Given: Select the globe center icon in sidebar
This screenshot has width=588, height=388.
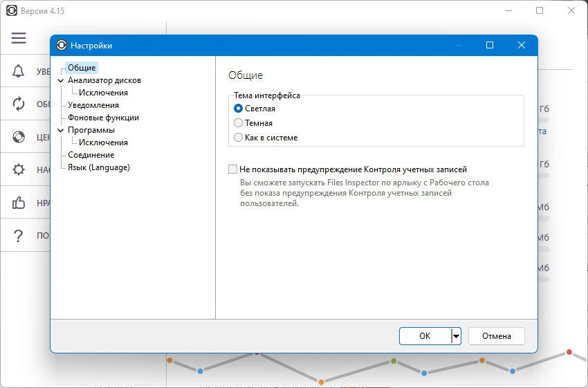Looking at the screenshot, I should (x=19, y=137).
